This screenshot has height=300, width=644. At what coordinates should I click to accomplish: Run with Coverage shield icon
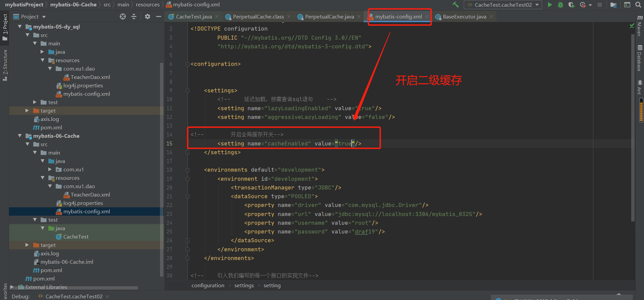(x=571, y=5)
